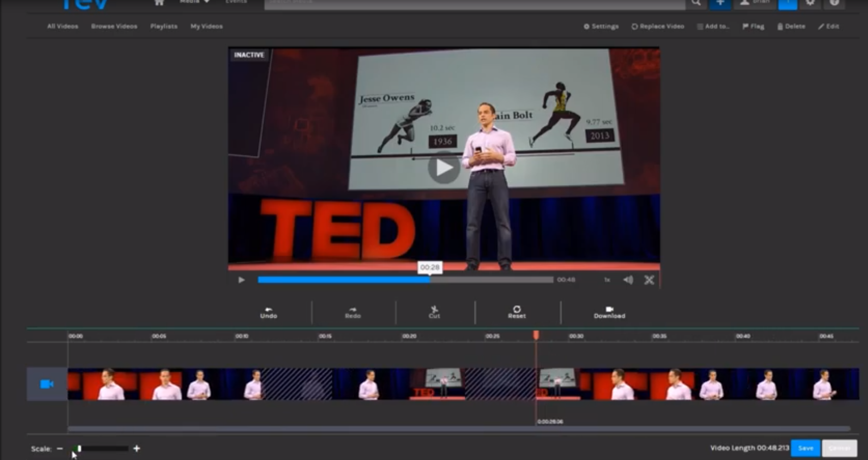Open the gear settings icon in top bar

pyautogui.click(x=810, y=3)
